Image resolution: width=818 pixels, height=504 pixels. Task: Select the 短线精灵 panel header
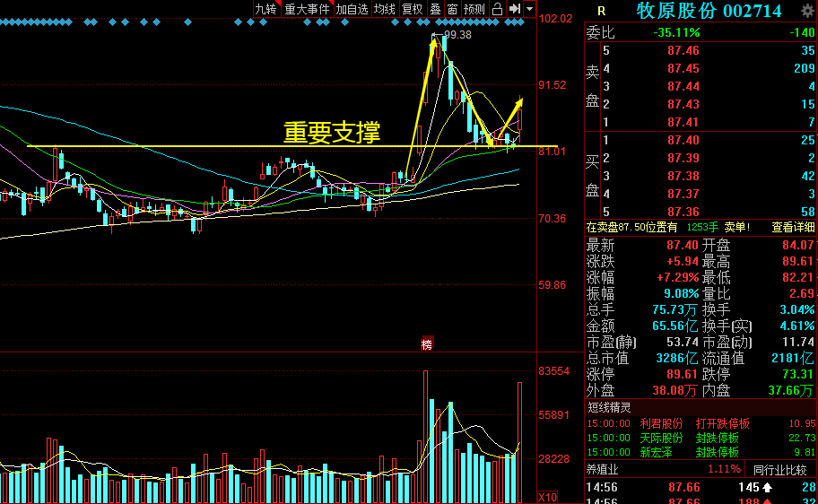tap(609, 407)
